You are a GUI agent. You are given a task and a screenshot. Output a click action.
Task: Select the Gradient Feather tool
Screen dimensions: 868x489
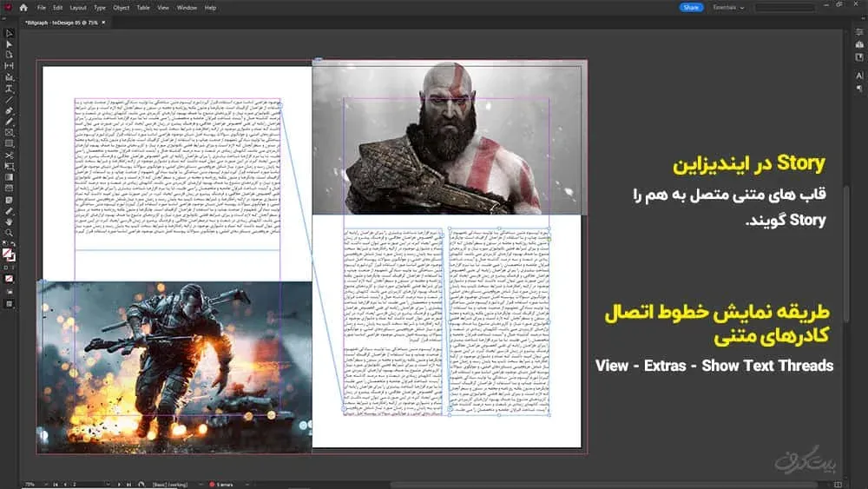(x=9, y=188)
